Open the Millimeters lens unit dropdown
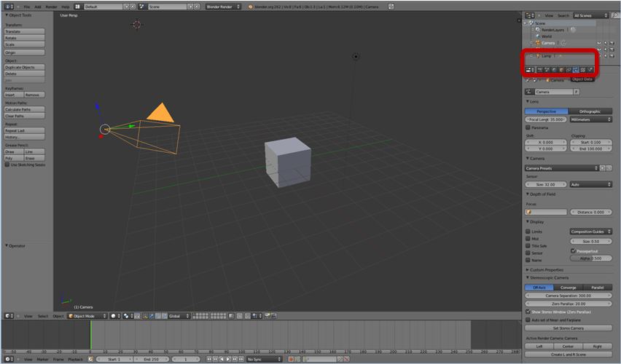Screen dimensions: 621x364 (x=591, y=119)
